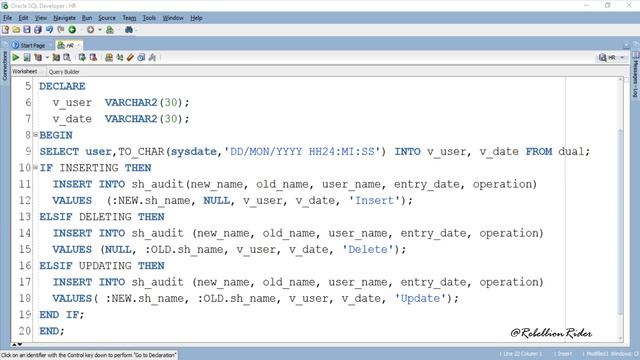Open the Edit menu
The width and height of the screenshot is (640, 360).
point(23,18)
